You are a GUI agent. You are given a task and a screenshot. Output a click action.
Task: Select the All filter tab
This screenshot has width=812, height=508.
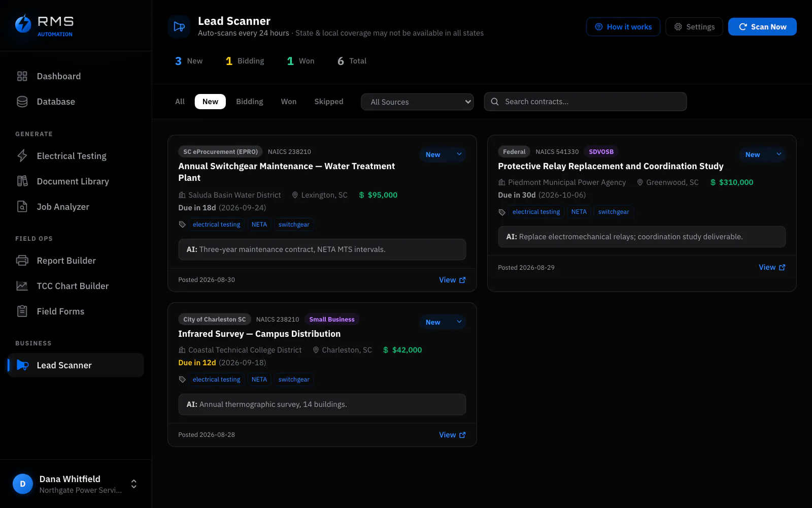coord(180,102)
